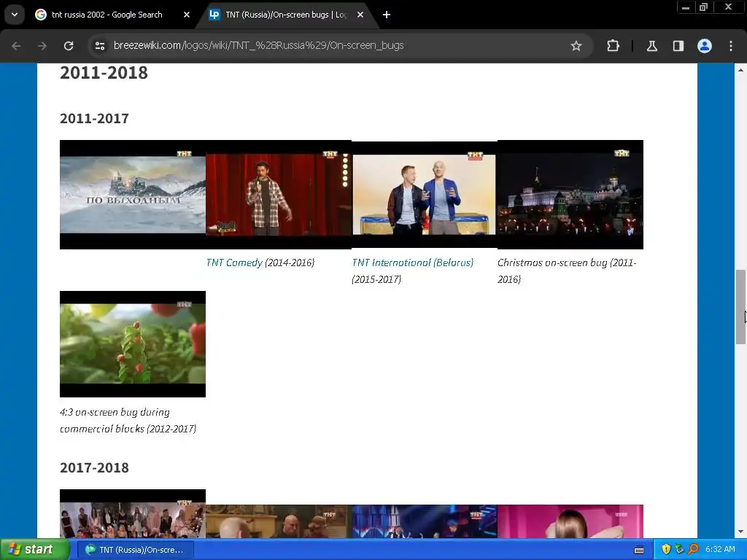Open the two men in jackets thumbnail
The height and width of the screenshot is (560, 747).
click(x=425, y=194)
